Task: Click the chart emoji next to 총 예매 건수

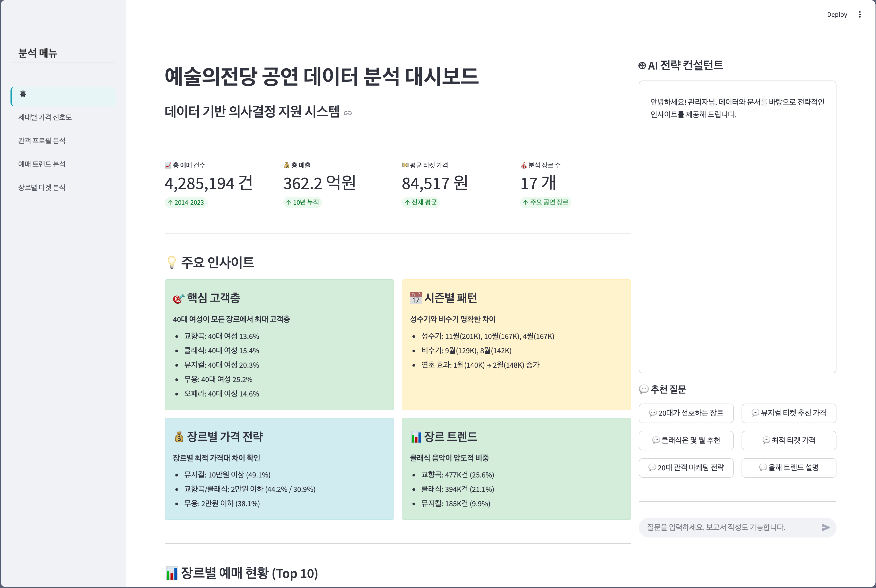Action: point(168,165)
